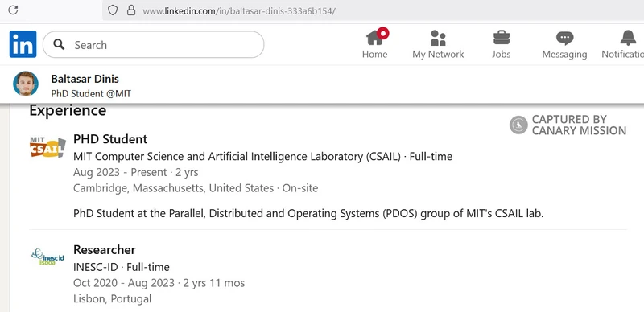Open the INESC-ID Lisboa company logo
The width and height of the screenshot is (644, 312).
pos(47,257)
